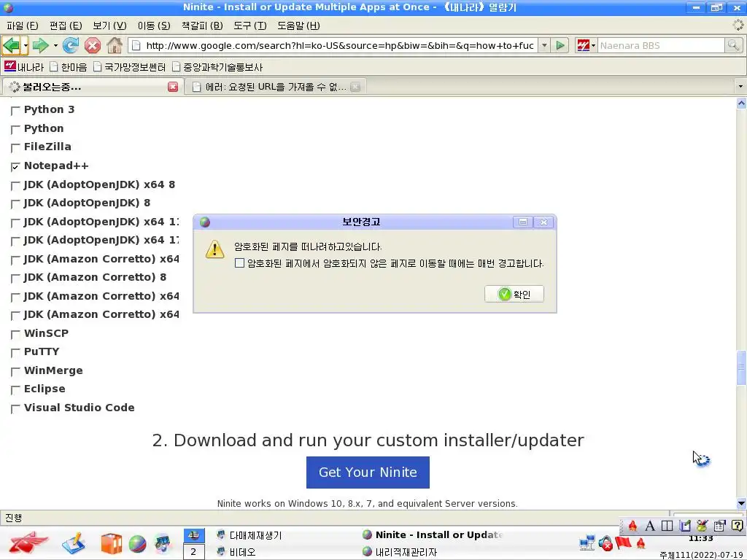Viewport: 747px width, 560px height.
Task: Close the error tab
Action: (x=355, y=87)
